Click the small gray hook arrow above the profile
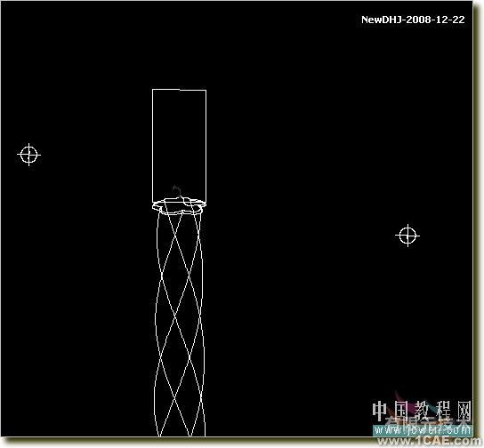This screenshot has width=484, height=448. pyautogui.click(x=177, y=191)
